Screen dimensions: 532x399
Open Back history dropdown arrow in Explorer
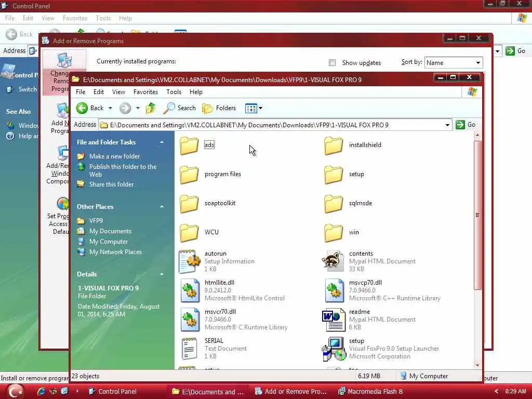point(110,108)
